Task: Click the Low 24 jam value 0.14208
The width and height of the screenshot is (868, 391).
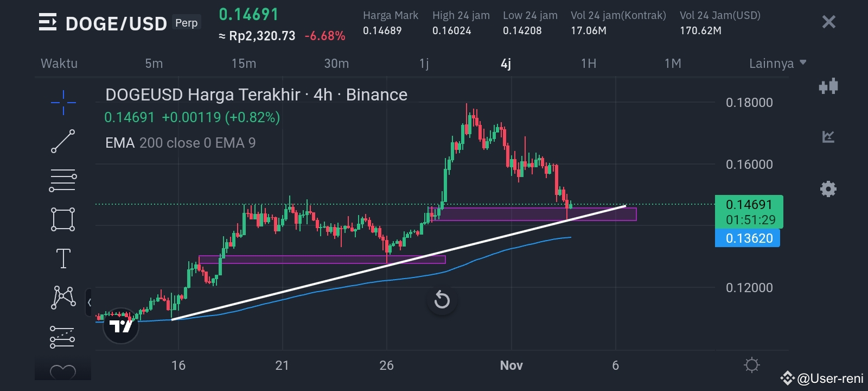Action: click(x=522, y=30)
